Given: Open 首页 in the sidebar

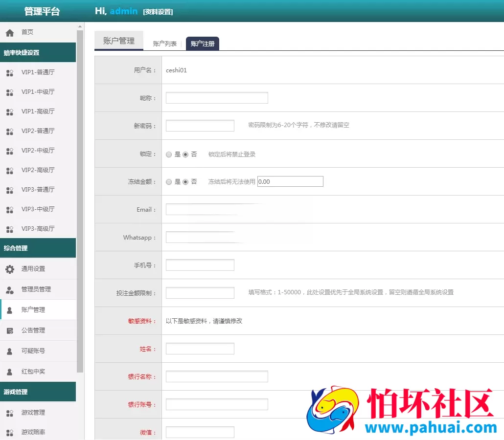Looking at the screenshot, I should [x=27, y=32].
